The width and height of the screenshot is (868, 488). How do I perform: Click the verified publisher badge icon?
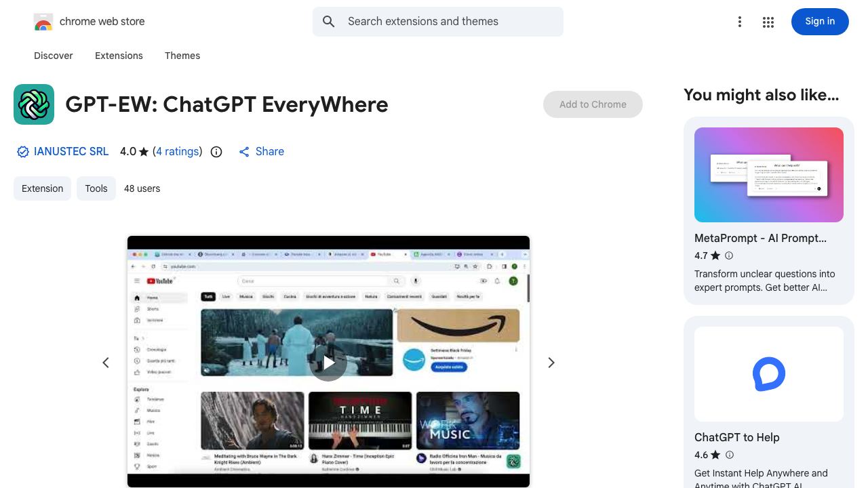coord(23,152)
